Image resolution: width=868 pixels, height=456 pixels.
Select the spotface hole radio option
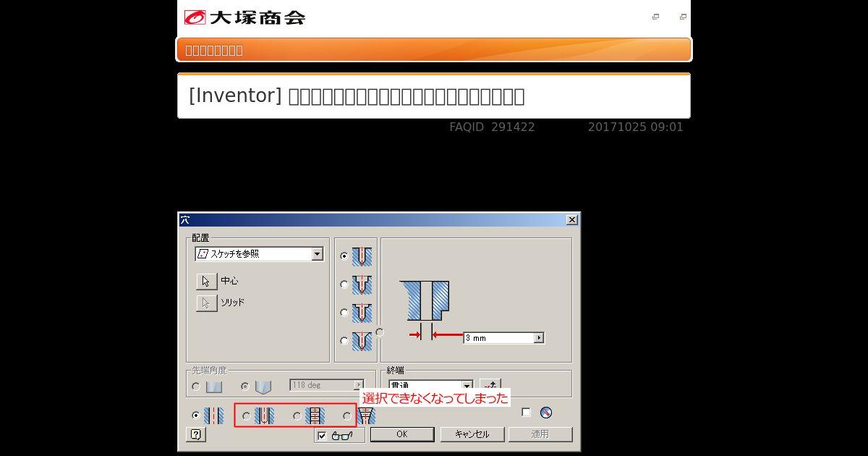click(x=344, y=313)
